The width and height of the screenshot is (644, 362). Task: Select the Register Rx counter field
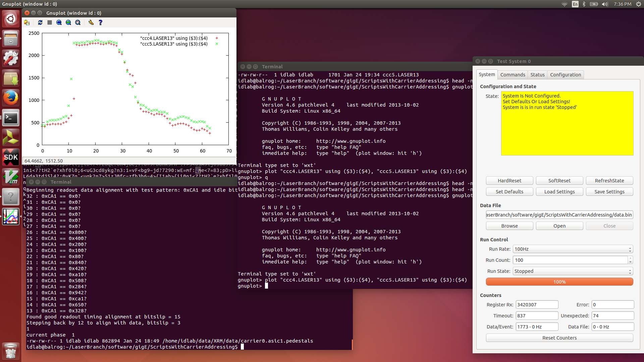(x=537, y=305)
